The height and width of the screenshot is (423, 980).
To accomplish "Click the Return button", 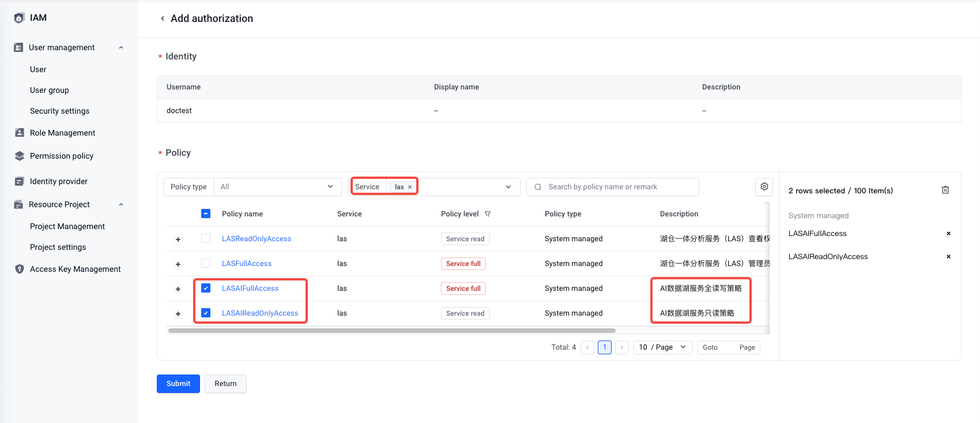I will (x=225, y=384).
